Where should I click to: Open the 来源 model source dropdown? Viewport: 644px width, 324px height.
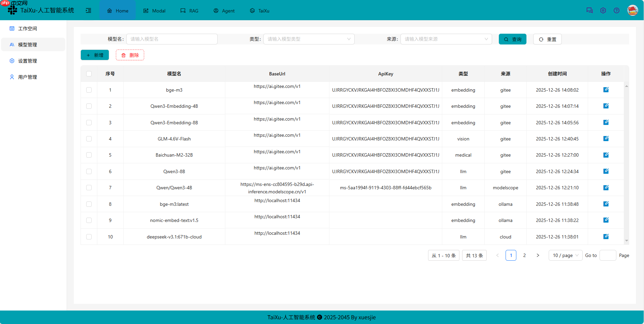pyautogui.click(x=446, y=39)
